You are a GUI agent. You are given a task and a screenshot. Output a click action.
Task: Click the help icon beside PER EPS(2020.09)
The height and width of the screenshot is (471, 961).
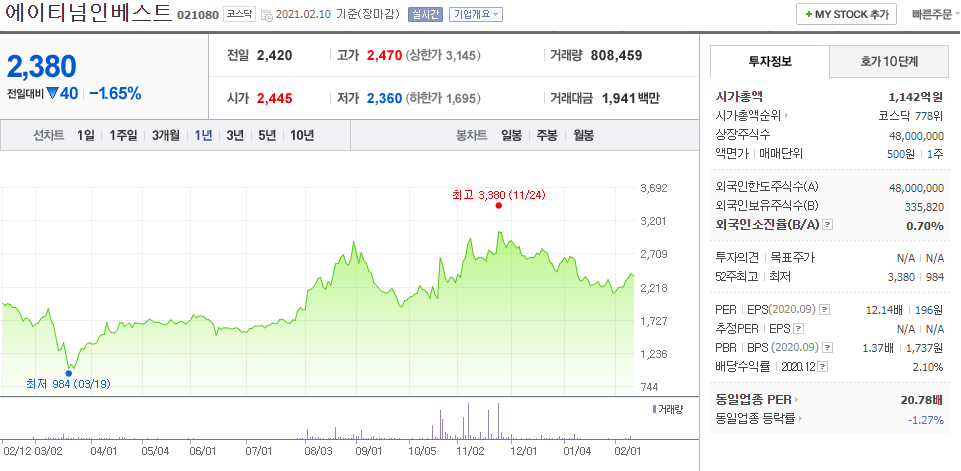(x=825, y=310)
